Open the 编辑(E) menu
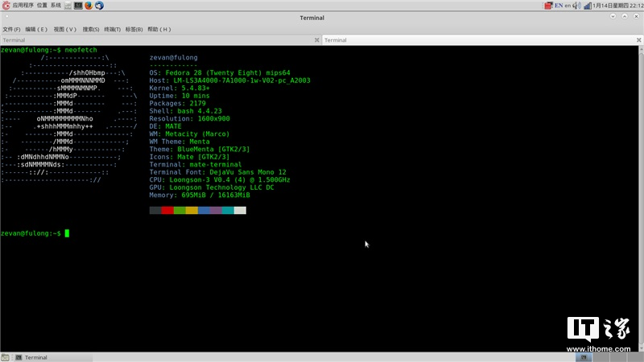The width and height of the screenshot is (644, 362). (36, 29)
